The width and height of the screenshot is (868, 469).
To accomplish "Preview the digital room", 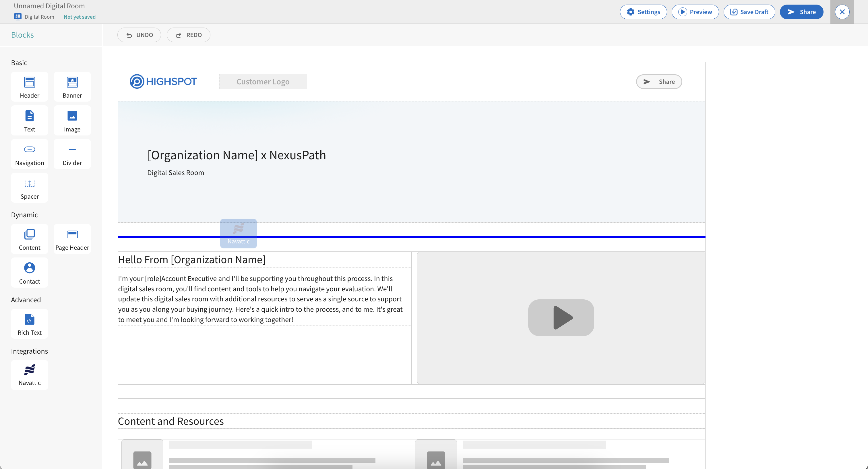I will 695,12.
